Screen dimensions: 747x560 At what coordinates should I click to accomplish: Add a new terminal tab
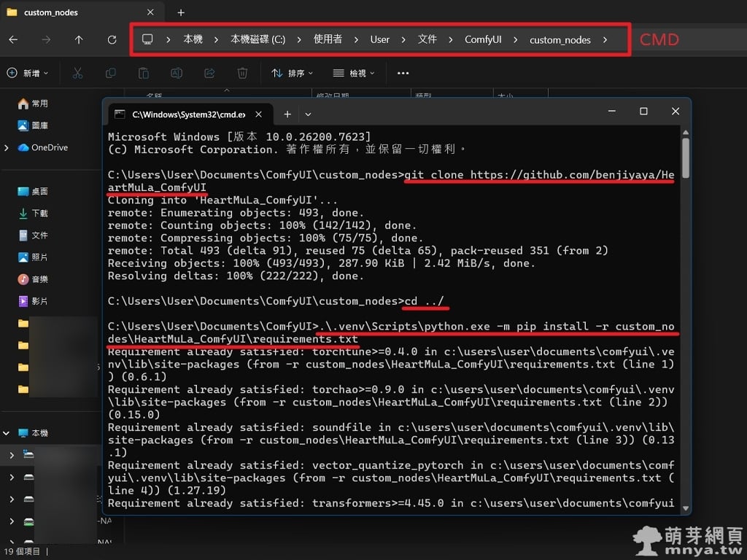[x=287, y=114]
